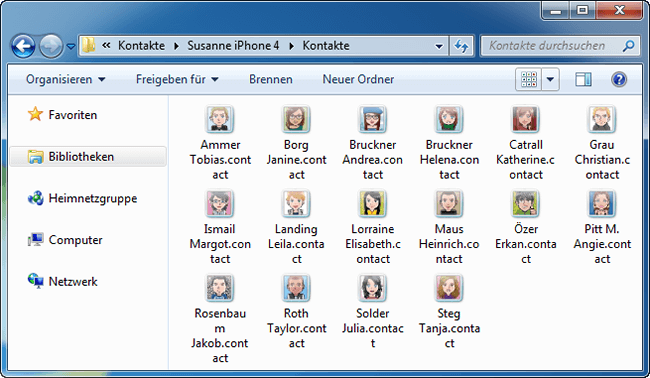Open the Ammer Tobias contact avatar
Image resolution: width=650 pixels, height=378 pixels.
tap(220, 119)
